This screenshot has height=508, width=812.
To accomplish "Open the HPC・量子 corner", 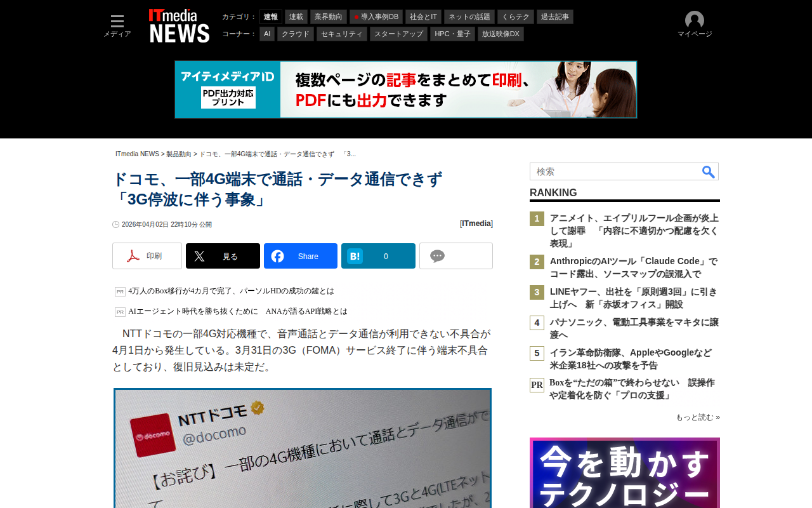I will 452,34.
